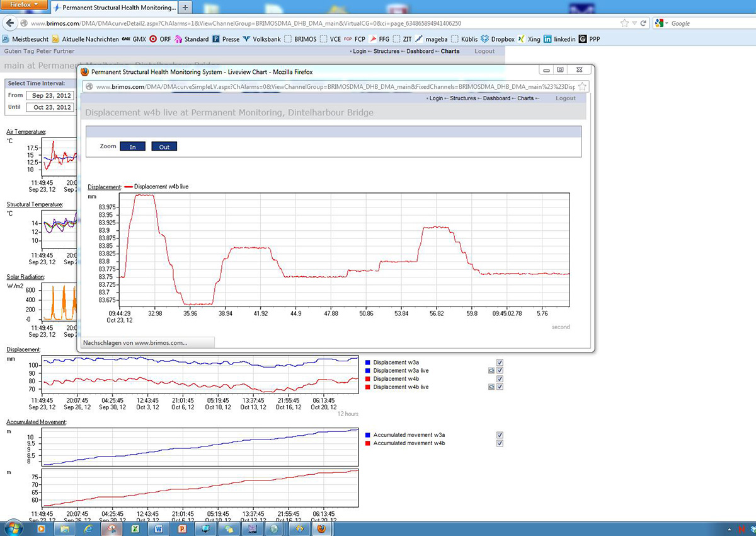756x536 pixels.
Task: Go to Structures in main page navigation
Action: 386,51
